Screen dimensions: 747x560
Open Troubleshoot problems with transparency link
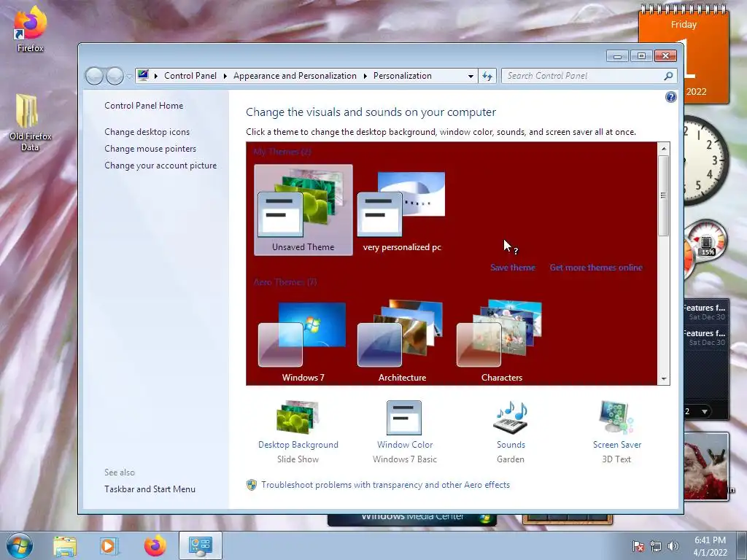point(385,485)
